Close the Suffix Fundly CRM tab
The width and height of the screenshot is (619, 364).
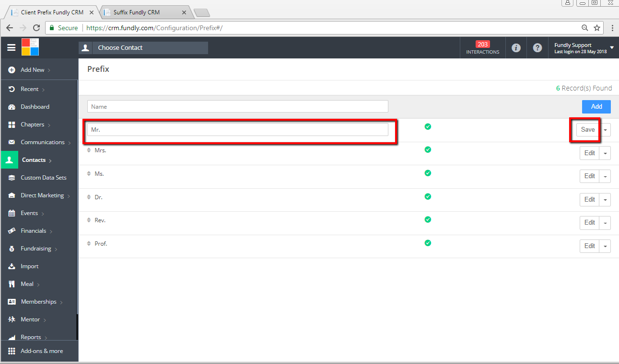click(184, 12)
